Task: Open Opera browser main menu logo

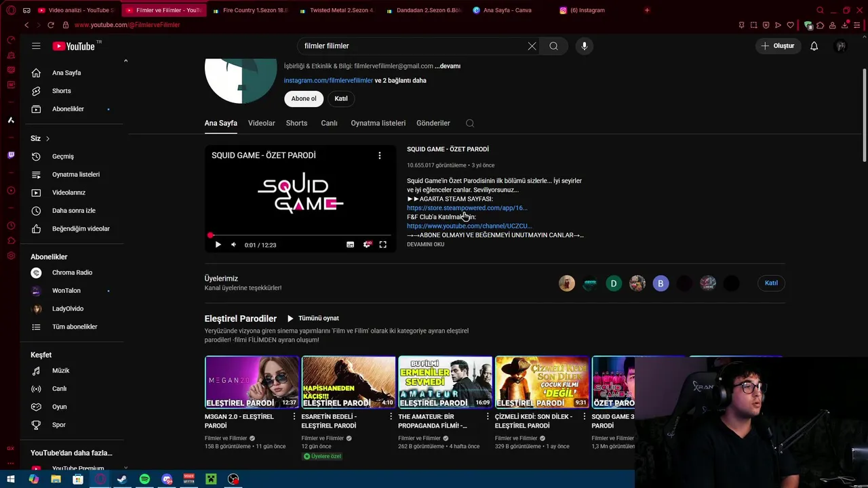Action: pyautogui.click(x=10, y=10)
